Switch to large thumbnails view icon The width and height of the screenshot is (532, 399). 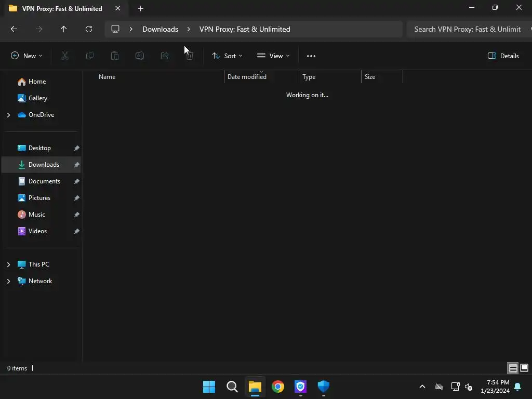point(524,368)
